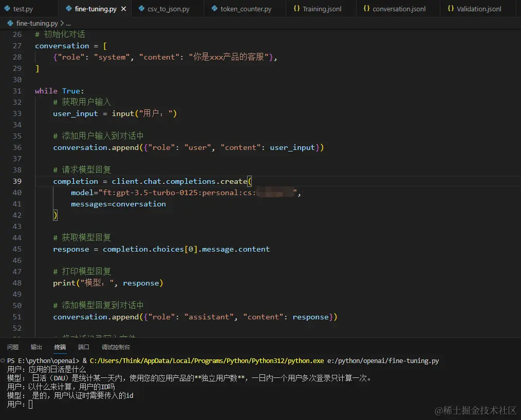The image size is (521, 420).
Task: Open the 端口 (Ports) panel
Action: [x=83, y=347]
